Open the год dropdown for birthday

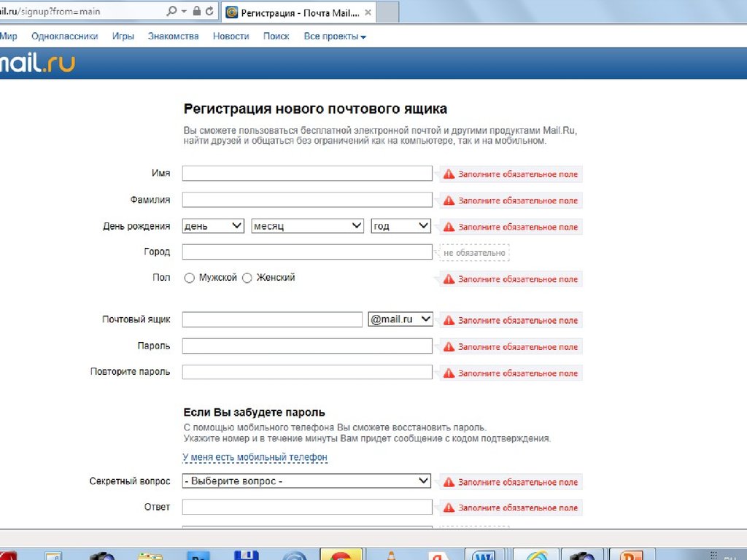click(x=400, y=226)
